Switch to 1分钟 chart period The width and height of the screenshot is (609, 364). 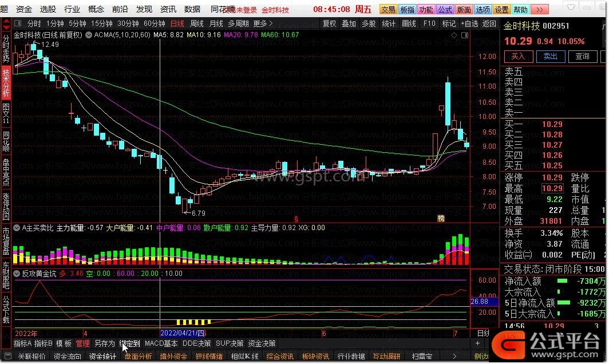click(x=55, y=23)
